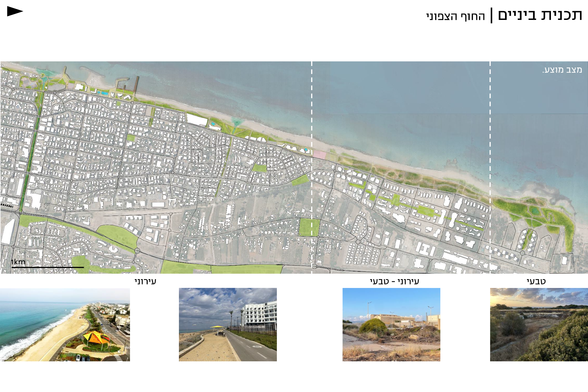Click the subtitle החוף הצפוני
The width and height of the screenshot is (588, 392).
pyautogui.click(x=455, y=17)
